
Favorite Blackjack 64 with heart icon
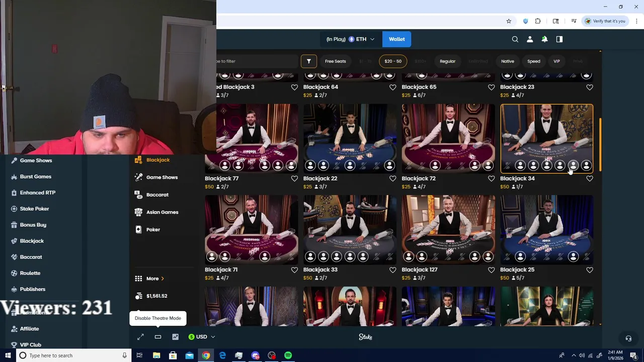tap(393, 87)
